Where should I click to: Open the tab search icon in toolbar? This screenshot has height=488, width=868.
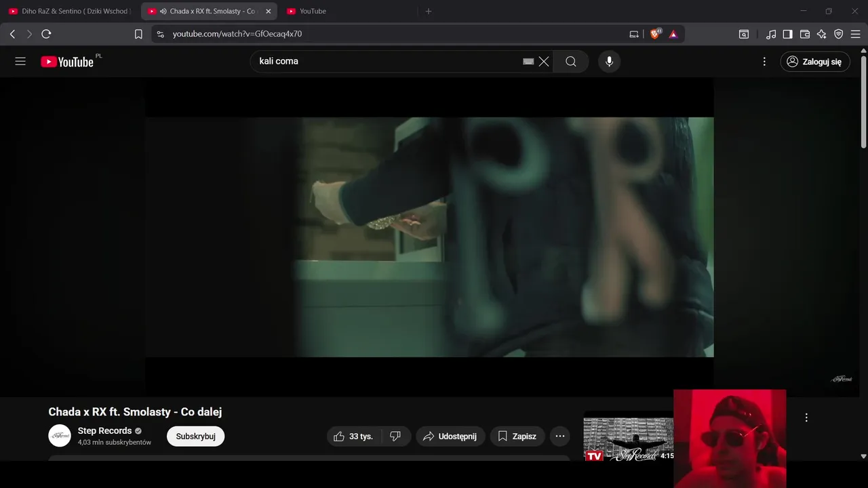(744, 34)
